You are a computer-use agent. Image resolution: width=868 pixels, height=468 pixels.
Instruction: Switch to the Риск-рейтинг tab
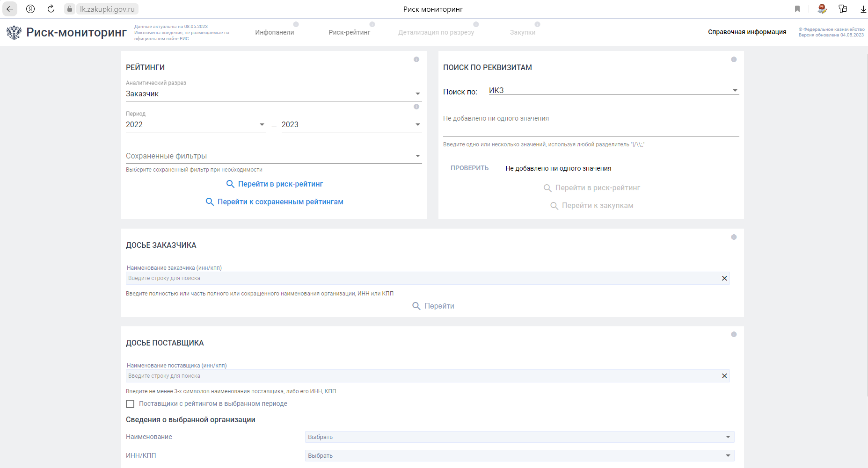pyautogui.click(x=349, y=32)
